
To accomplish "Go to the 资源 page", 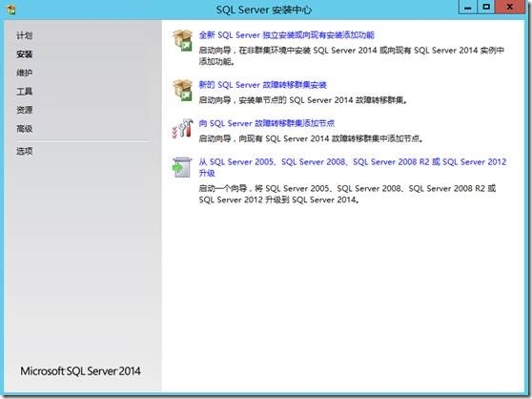I will point(25,110).
